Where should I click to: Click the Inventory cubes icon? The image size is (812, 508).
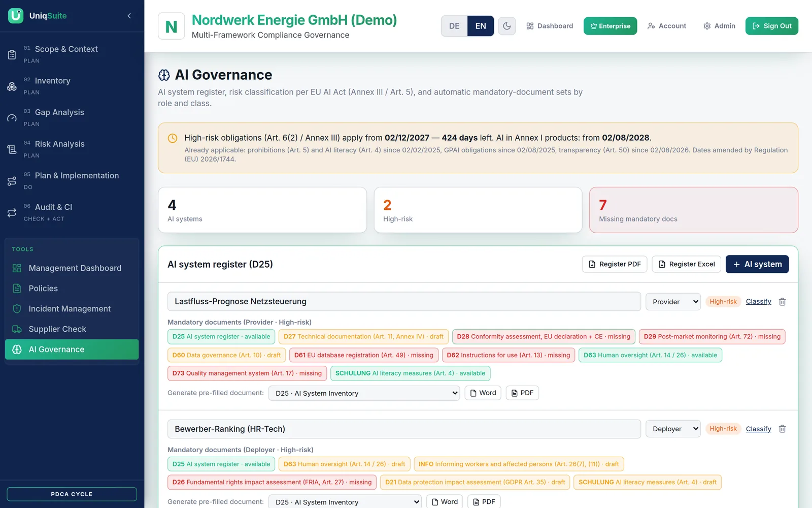(12, 86)
